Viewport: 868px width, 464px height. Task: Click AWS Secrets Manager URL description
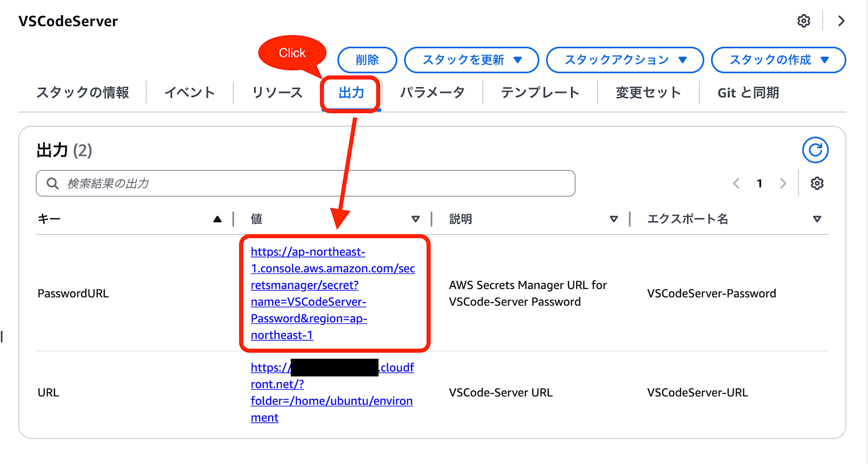tap(528, 293)
